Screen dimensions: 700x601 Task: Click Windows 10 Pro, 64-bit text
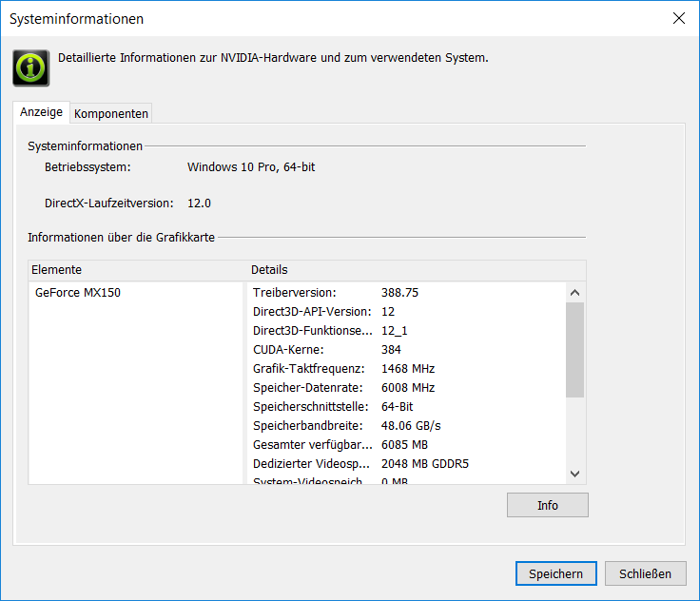(251, 167)
